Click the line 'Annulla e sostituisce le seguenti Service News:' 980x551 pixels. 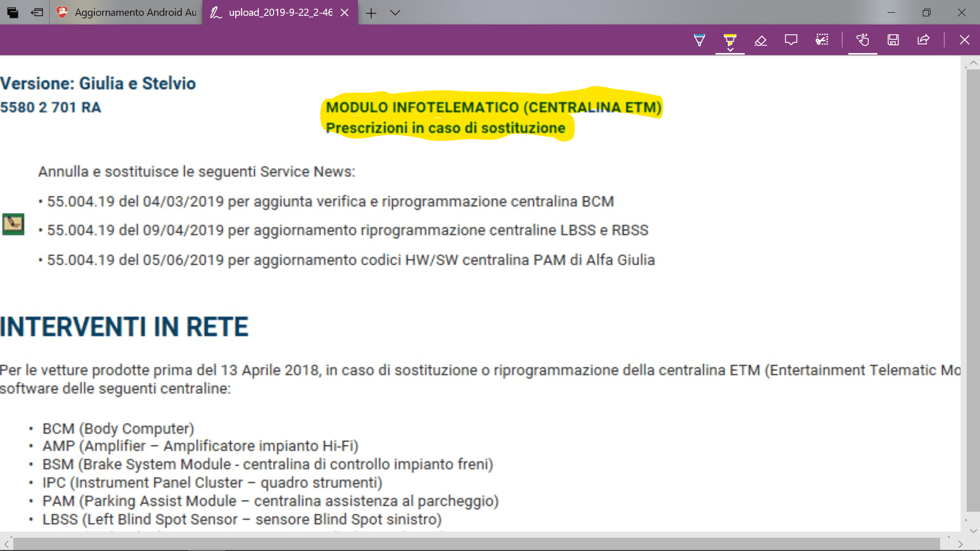tap(197, 171)
